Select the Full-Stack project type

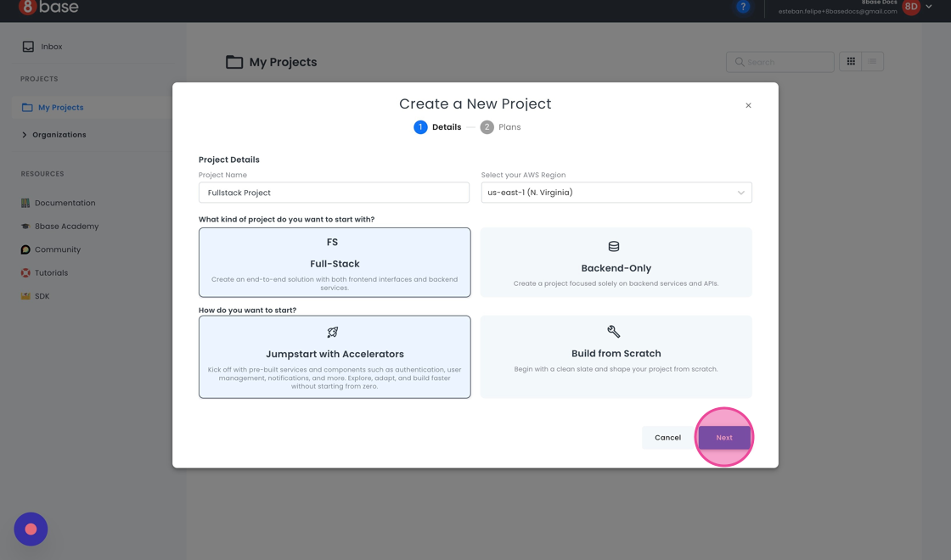(x=335, y=262)
